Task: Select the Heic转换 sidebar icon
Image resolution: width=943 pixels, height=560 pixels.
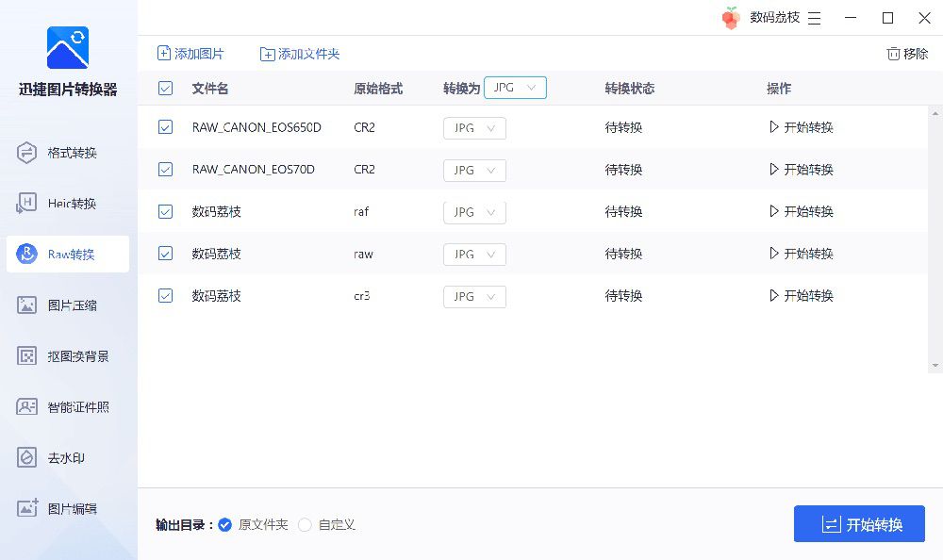Action: tap(26, 204)
